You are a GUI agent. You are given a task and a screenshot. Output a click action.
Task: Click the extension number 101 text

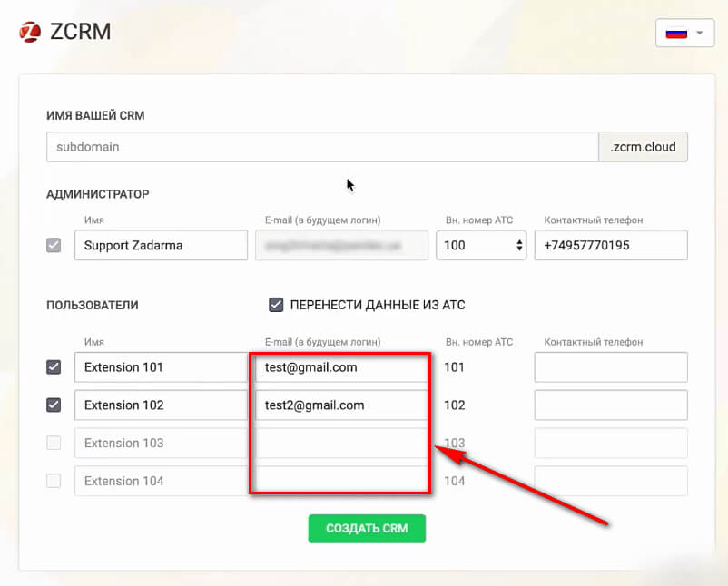[x=454, y=367]
